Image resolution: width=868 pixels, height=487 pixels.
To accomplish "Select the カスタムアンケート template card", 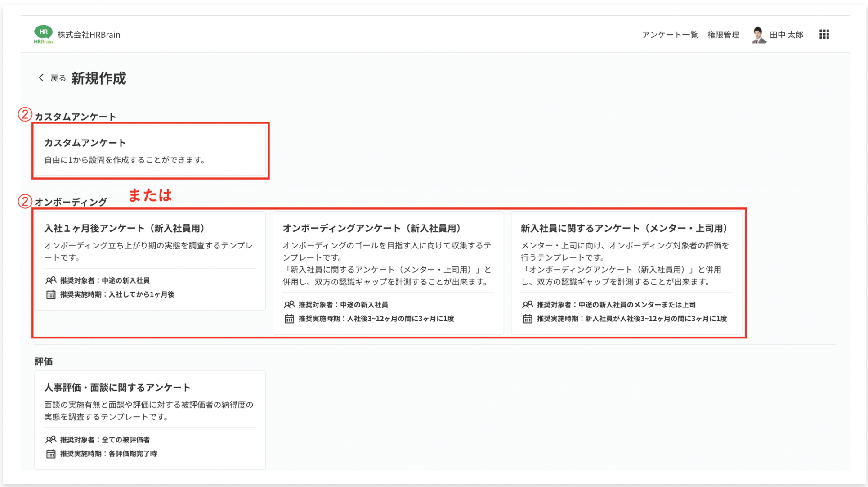I will (x=150, y=151).
